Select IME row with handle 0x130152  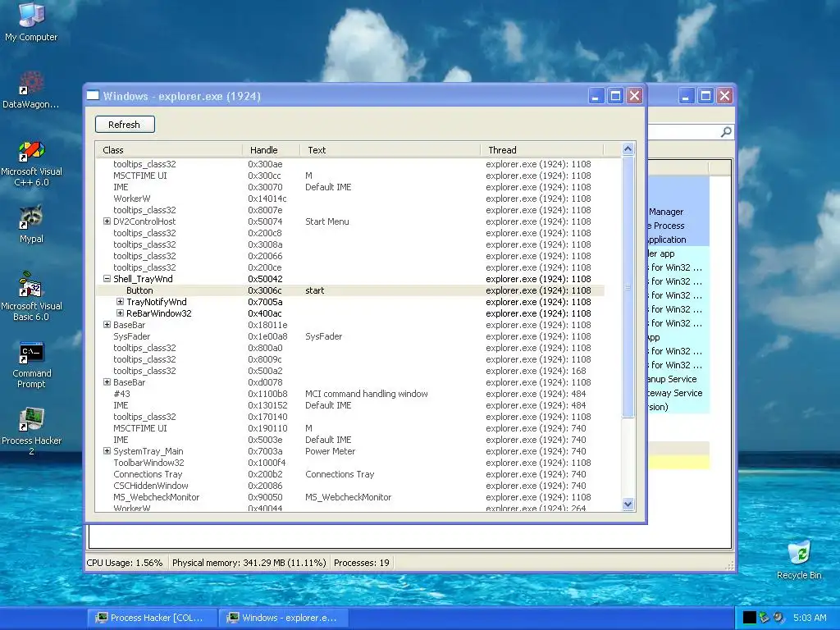350,405
